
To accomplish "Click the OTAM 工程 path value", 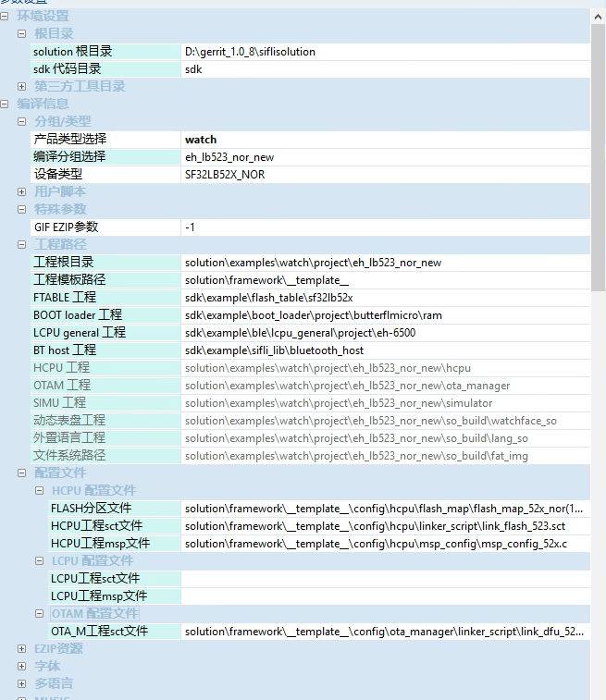I will [386, 386].
